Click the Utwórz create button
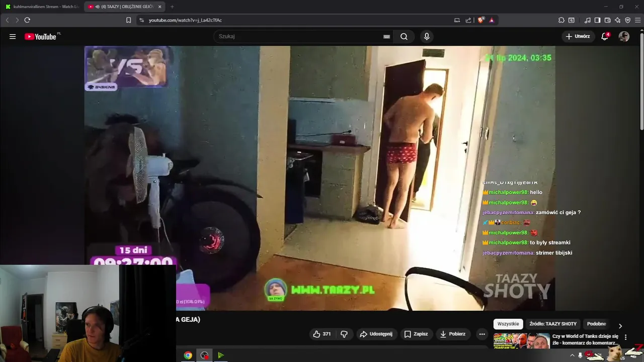 pos(578,36)
